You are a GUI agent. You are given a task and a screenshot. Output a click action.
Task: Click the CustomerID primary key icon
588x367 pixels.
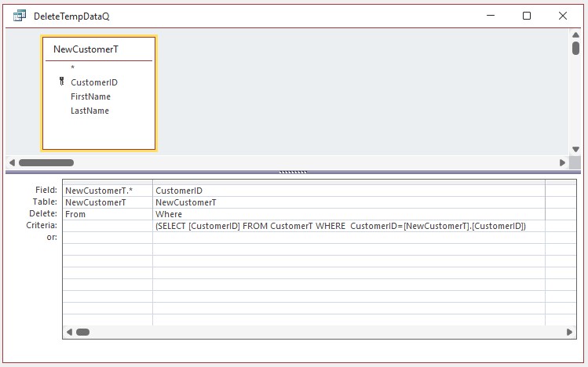pyautogui.click(x=62, y=82)
